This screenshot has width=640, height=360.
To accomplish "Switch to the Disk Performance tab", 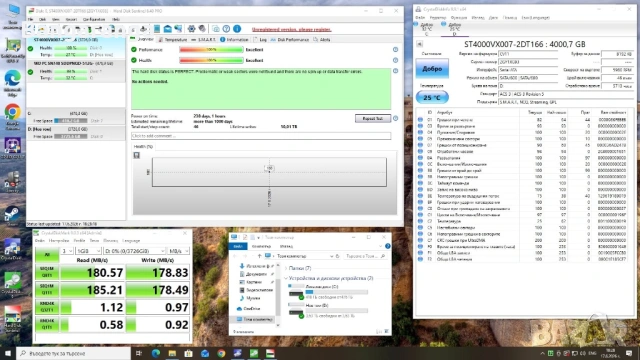I will [290, 40].
